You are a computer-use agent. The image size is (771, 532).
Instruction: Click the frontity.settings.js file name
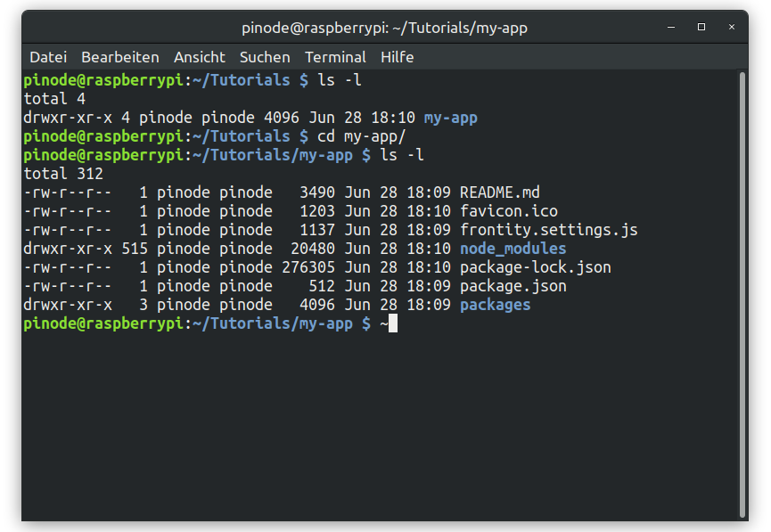click(x=549, y=230)
